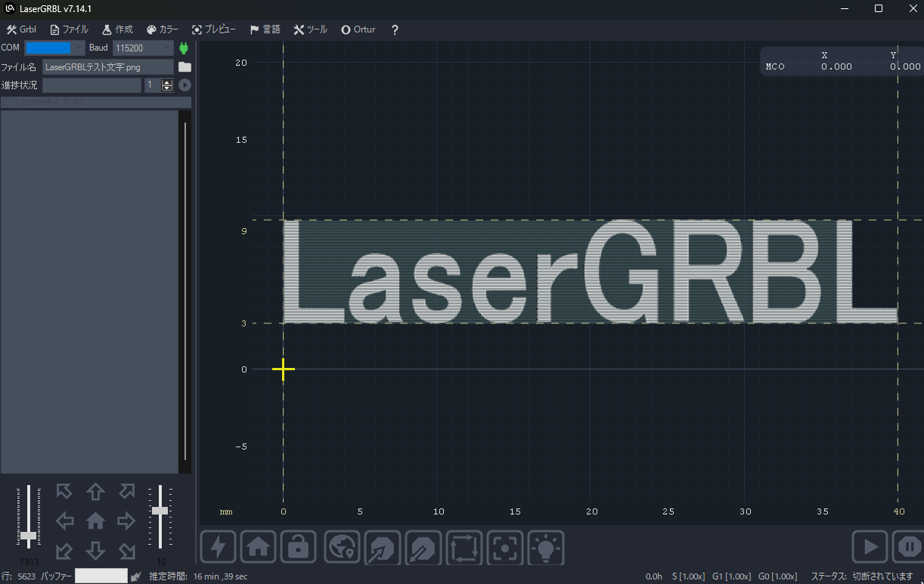Image resolution: width=924 pixels, height=584 pixels.
Task: Click the unlock padlock button
Action: click(x=298, y=547)
